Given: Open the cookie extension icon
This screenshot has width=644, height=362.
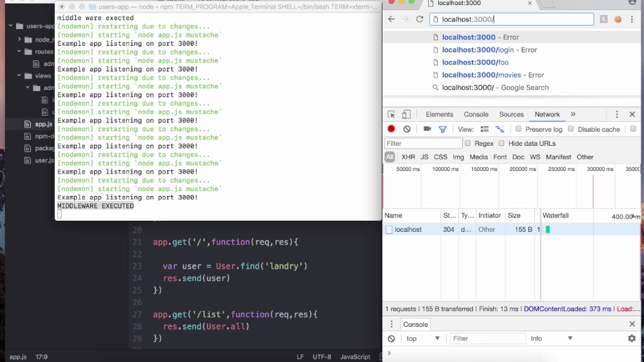Looking at the screenshot, I should click(x=618, y=19).
